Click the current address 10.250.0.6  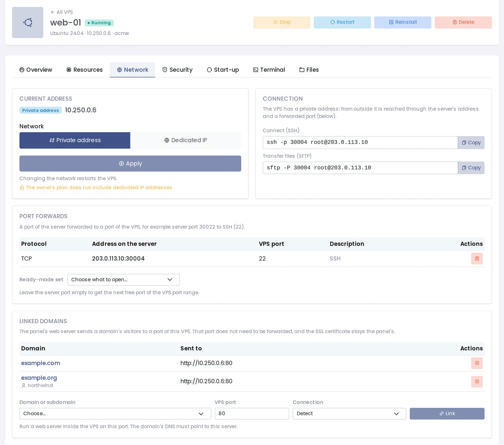pyautogui.click(x=81, y=110)
